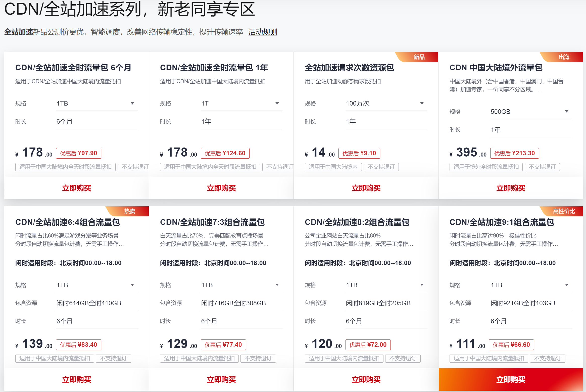Open the 500GB spec dropdown
The width and height of the screenshot is (586, 392).
(531, 112)
